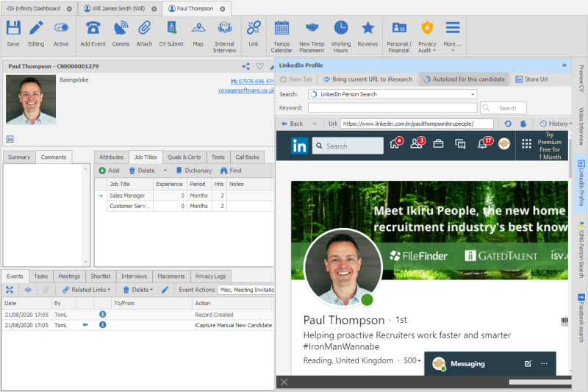588x392 pixels.
Task: Click the Attach paperclip icon
Action: (144, 28)
